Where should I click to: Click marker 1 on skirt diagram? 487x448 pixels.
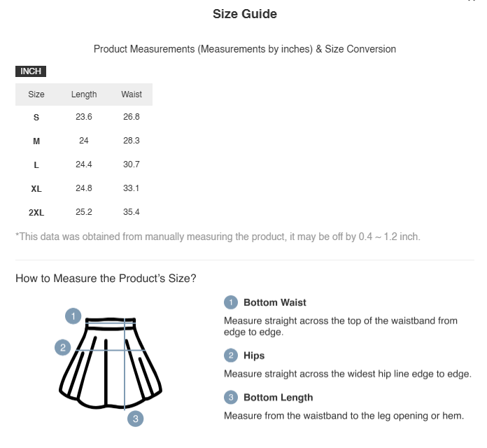coord(73,316)
